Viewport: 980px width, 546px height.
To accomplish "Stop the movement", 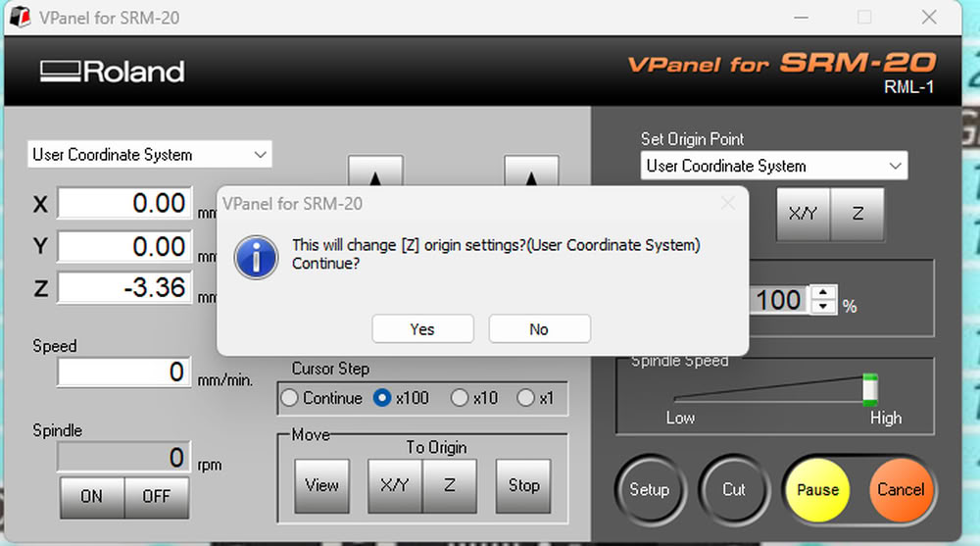I will click(x=523, y=486).
